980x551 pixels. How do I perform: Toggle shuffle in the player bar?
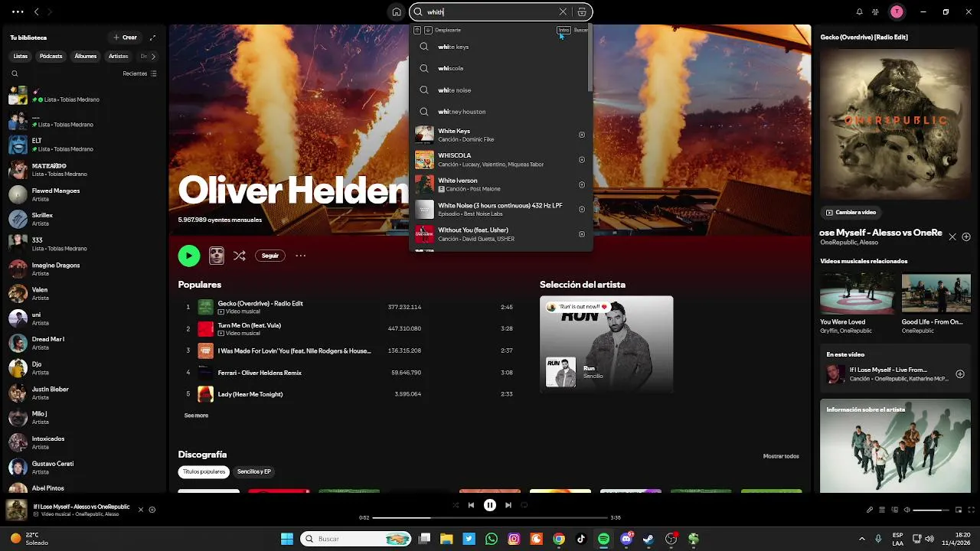456,505
